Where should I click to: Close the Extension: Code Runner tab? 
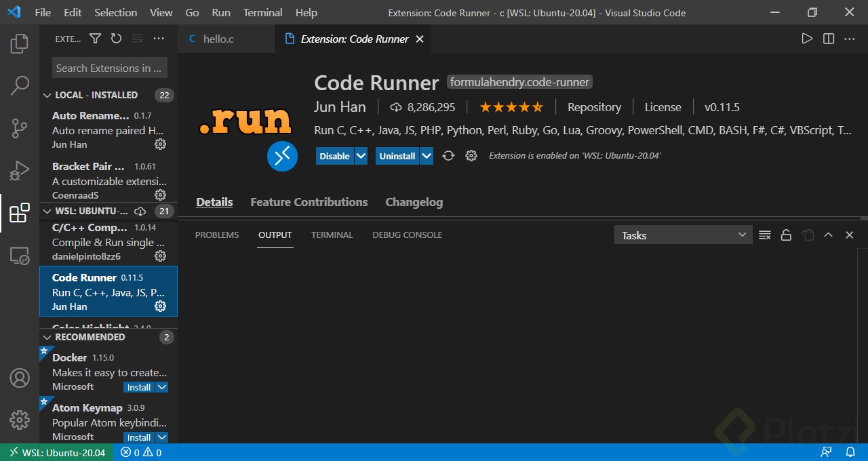tap(420, 39)
